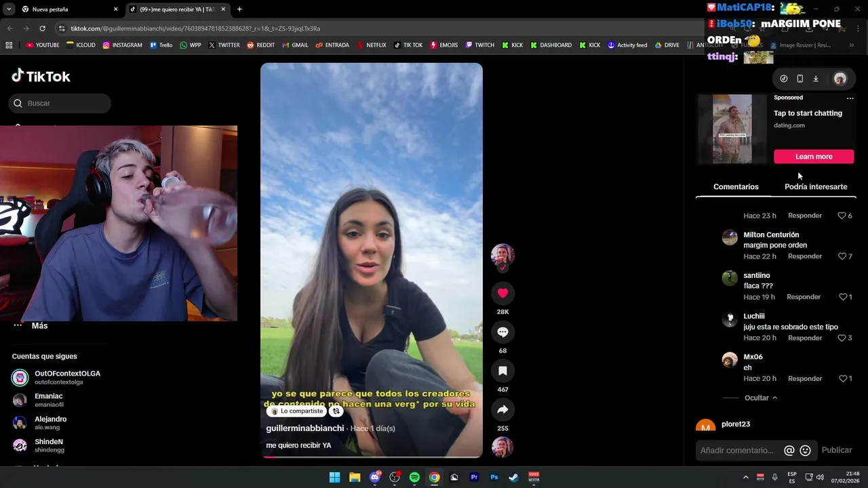Screen dimensions: 868x488
Task: Click the Publicar button
Action: pos(837,450)
